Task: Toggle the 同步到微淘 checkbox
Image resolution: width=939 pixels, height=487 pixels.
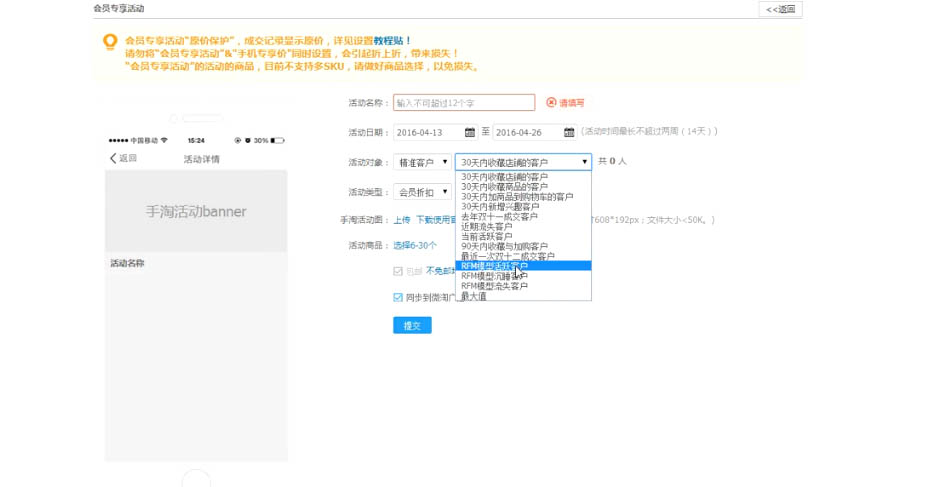Action: pyautogui.click(x=398, y=297)
